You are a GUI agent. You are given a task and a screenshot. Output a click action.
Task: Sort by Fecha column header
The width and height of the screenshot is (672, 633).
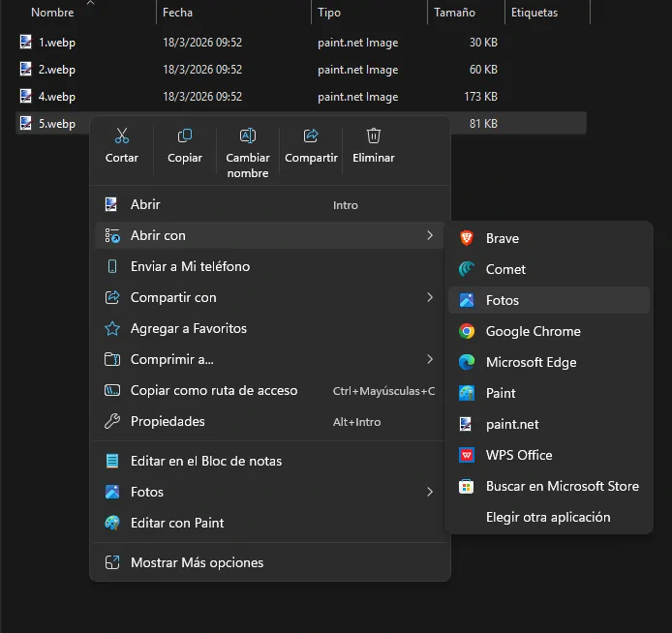coord(177,13)
